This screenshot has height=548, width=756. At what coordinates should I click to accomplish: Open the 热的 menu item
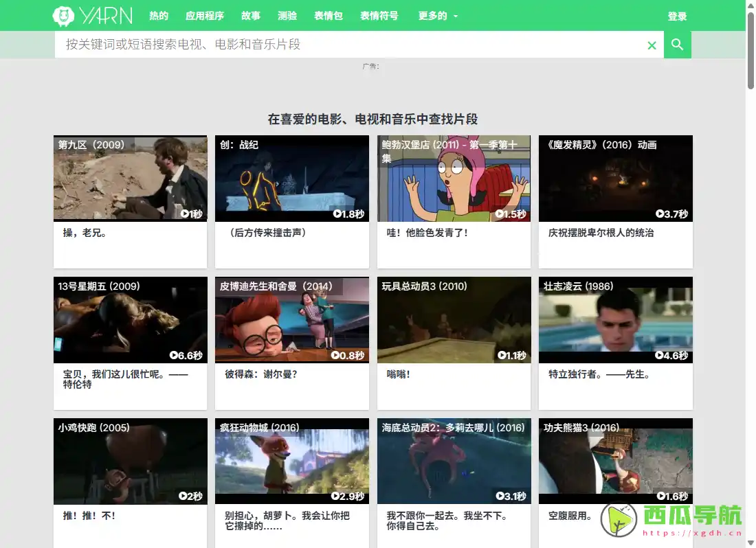point(159,16)
